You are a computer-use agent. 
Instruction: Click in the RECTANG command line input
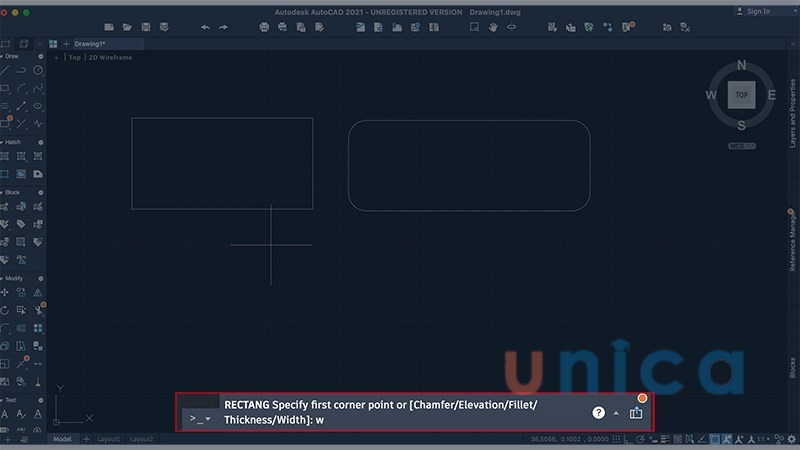(400, 420)
